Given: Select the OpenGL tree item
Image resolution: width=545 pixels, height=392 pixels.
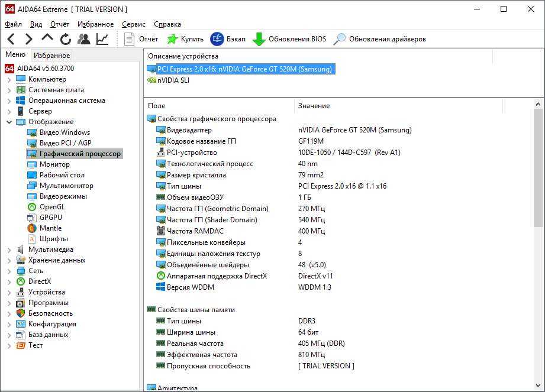Looking at the screenshot, I should 52,207.
